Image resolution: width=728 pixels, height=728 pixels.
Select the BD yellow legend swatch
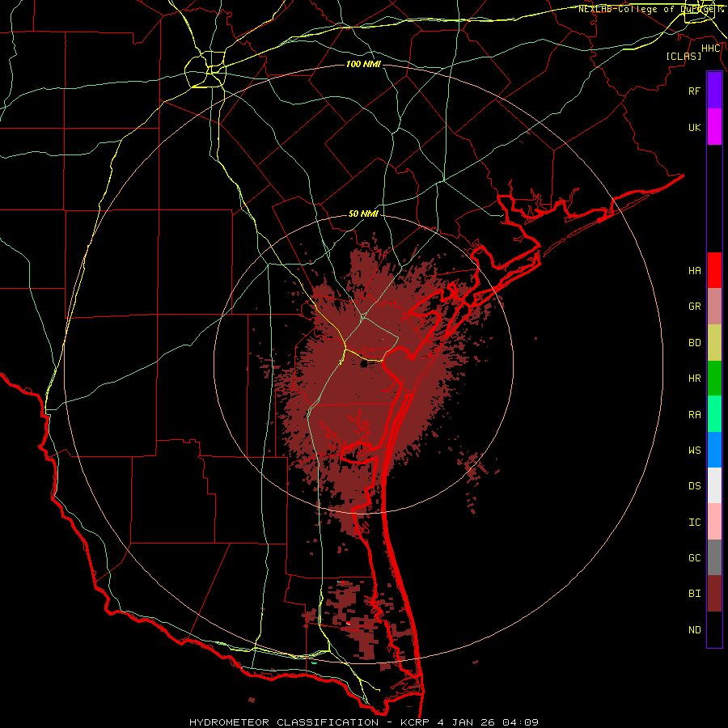pyautogui.click(x=714, y=343)
